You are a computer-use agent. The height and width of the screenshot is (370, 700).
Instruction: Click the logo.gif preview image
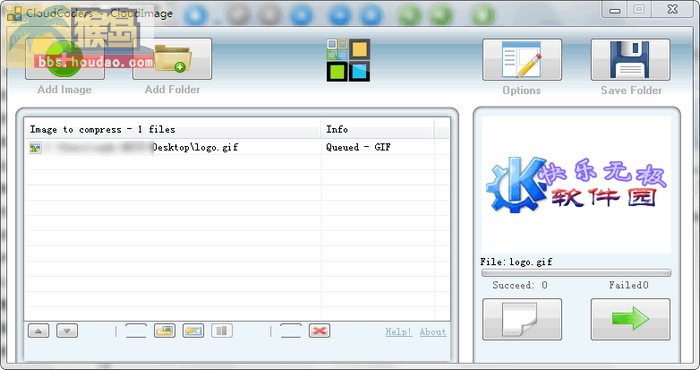point(576,185)
